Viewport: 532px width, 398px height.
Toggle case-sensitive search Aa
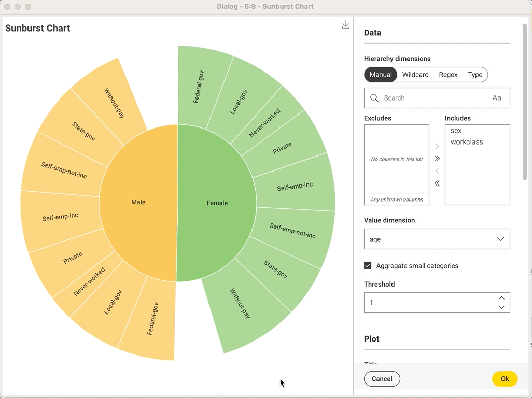pyautogui.click(x=497, y=98)
